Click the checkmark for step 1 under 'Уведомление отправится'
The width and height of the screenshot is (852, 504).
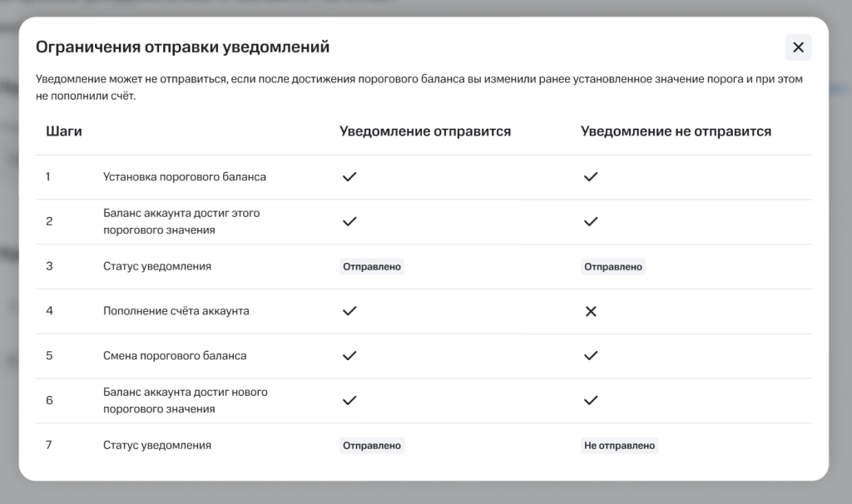point(349,176)
